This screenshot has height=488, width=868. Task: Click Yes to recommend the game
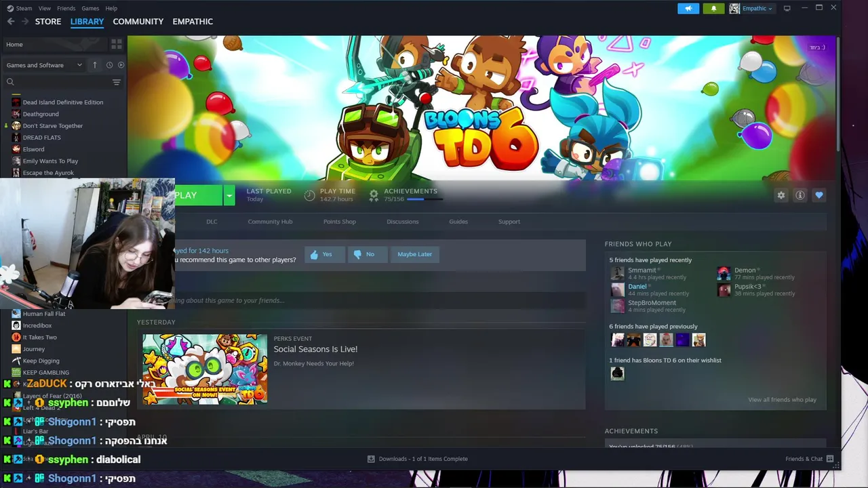(x=325, y=254)
